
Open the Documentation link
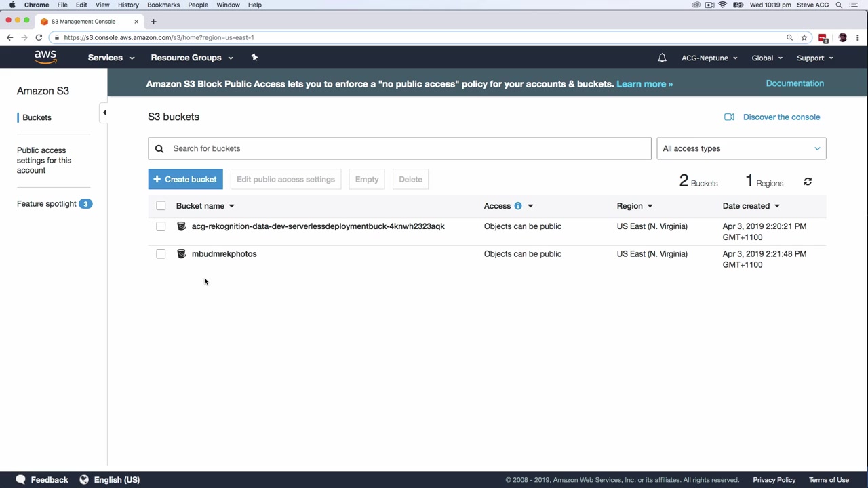pos(795,83)
